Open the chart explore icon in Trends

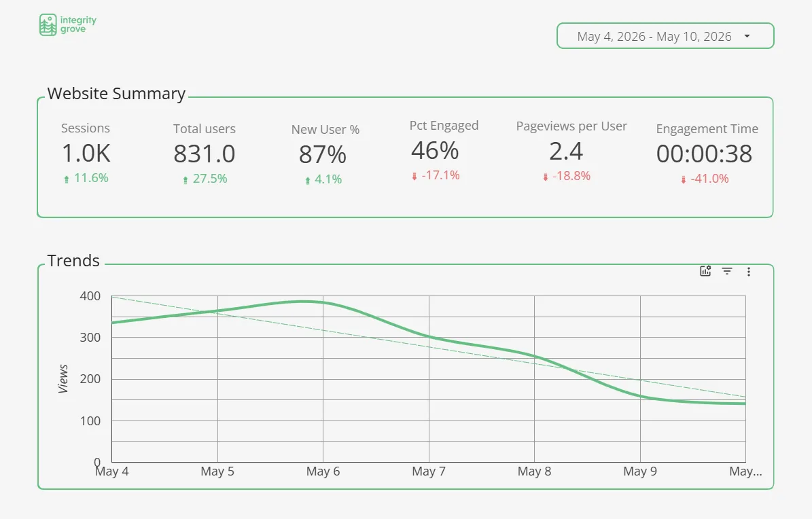coord(705,271)
